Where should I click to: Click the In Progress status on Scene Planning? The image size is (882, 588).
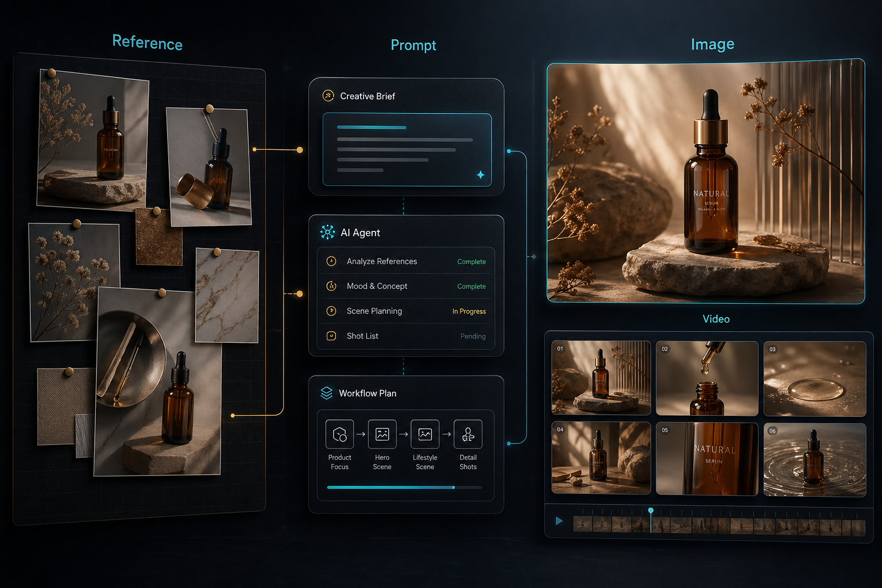tap(469, 311)
